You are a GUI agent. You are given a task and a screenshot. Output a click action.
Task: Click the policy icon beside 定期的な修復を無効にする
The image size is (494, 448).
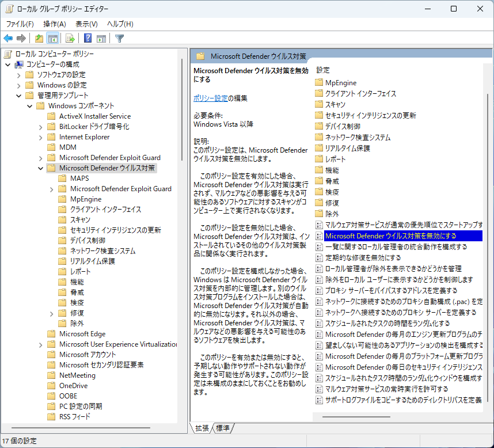point(319,258)
